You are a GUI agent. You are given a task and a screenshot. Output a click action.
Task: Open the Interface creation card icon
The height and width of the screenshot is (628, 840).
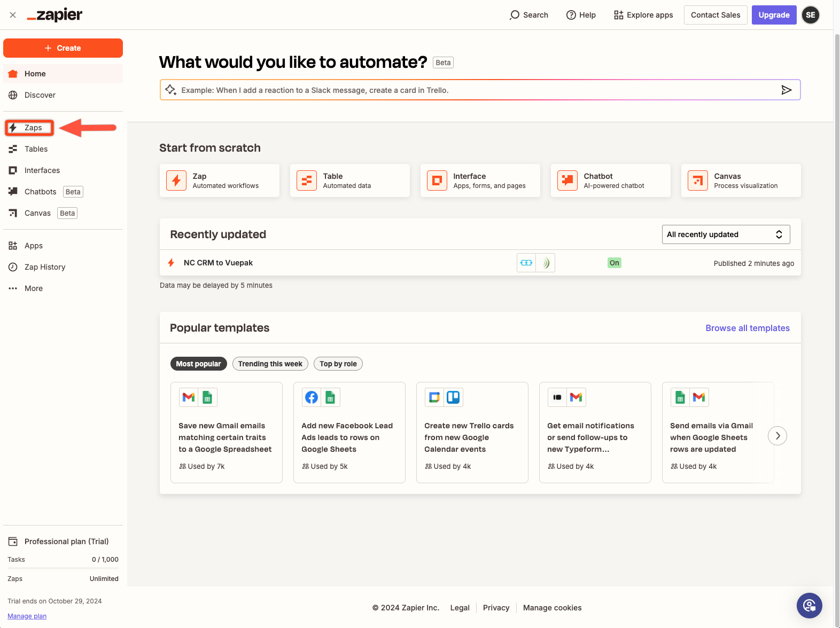437,180
